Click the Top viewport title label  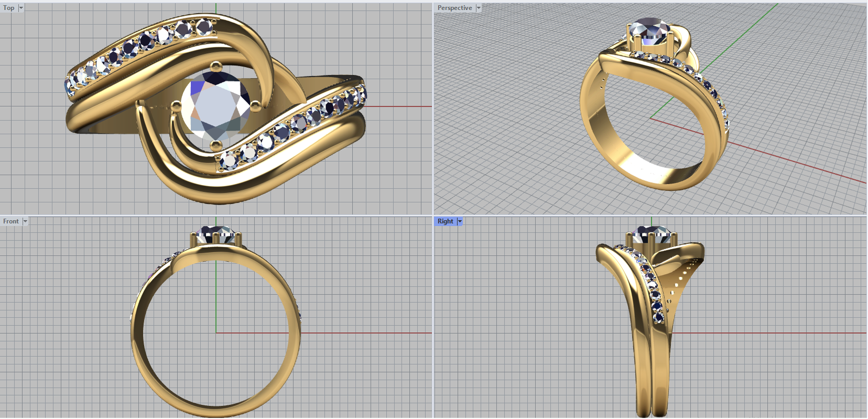tap(9, 8)
